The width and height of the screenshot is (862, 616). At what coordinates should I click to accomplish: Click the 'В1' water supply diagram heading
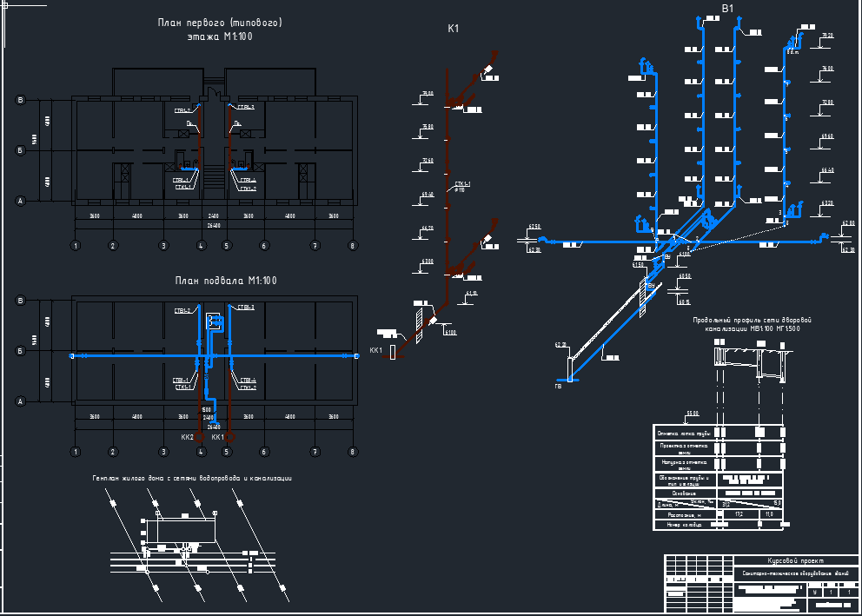pos(727,8)
